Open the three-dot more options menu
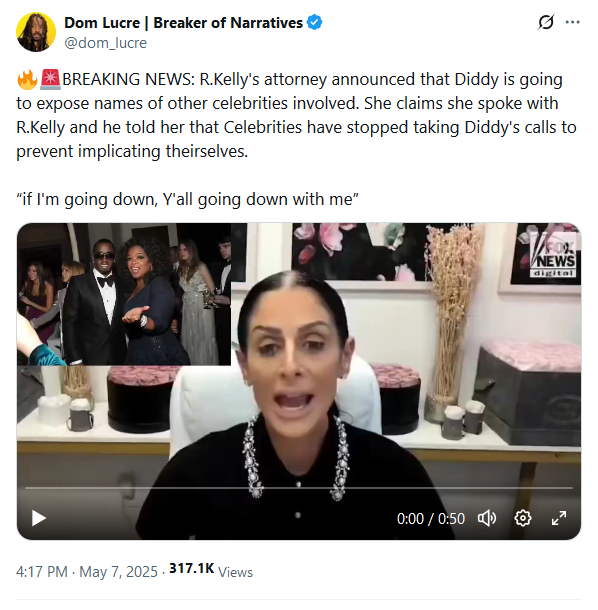 [572, 22]
